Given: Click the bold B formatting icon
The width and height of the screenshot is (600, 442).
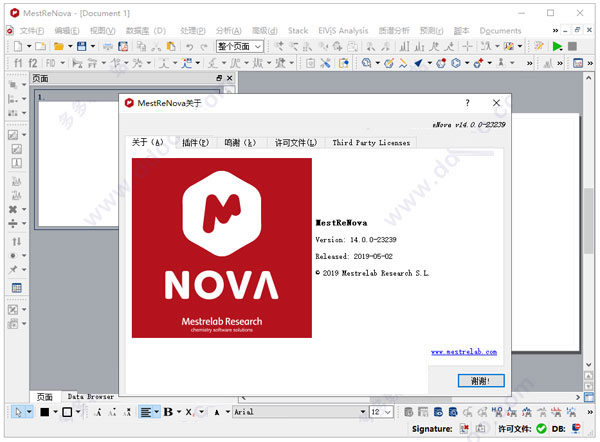Looking at the screenshot, I should coord(168,412).
